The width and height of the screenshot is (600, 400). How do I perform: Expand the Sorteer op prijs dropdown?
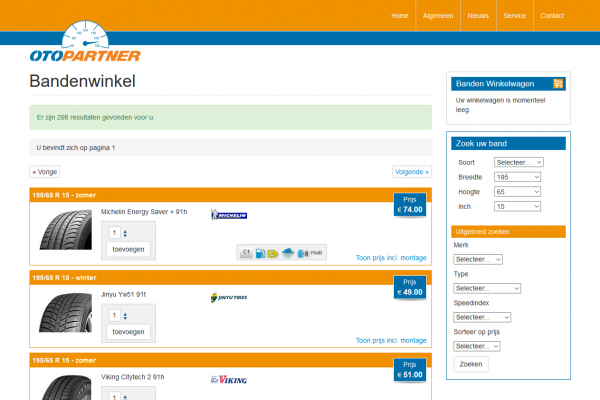click(x=477, y=346)
